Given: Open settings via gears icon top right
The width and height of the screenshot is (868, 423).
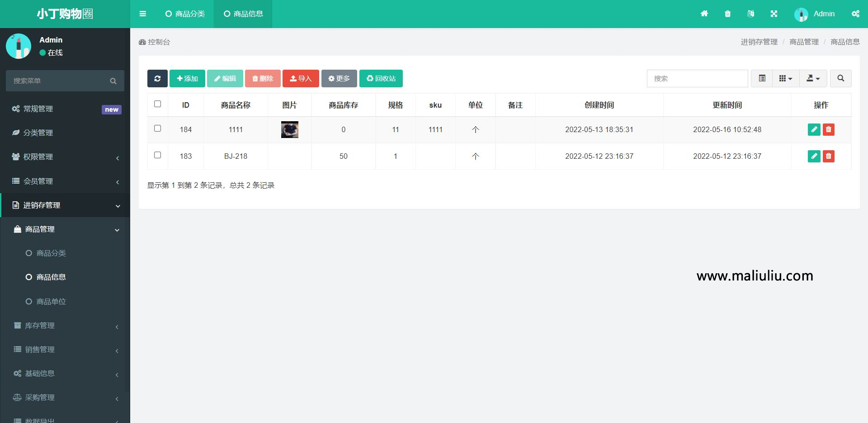Looking at the screenshot, I should pos(855,14).
